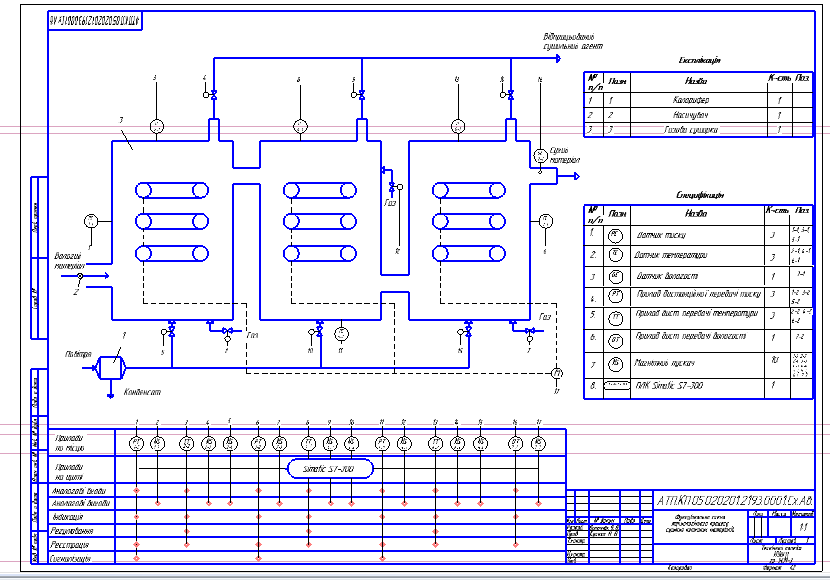The width and height of the screenshot is (830, 580).
Task: Select the Калорифер row in the explication table
Action: tap(698, 100)
